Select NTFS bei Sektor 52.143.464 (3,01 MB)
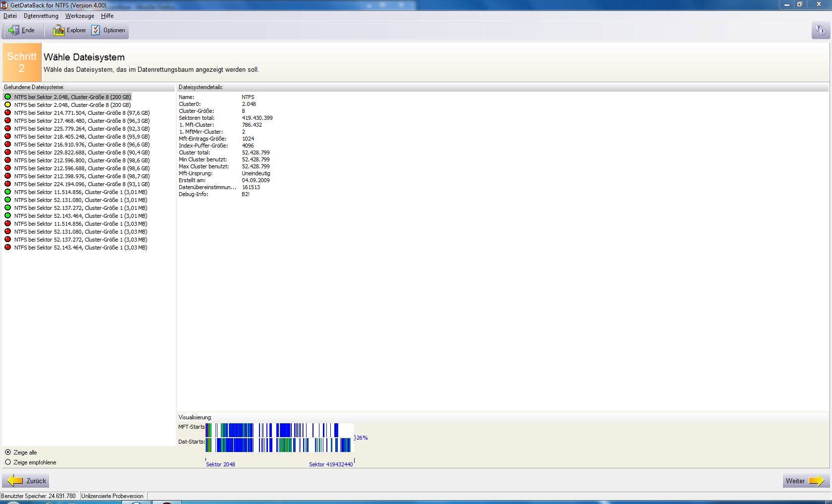832x504 pixels. pos(81,216)
